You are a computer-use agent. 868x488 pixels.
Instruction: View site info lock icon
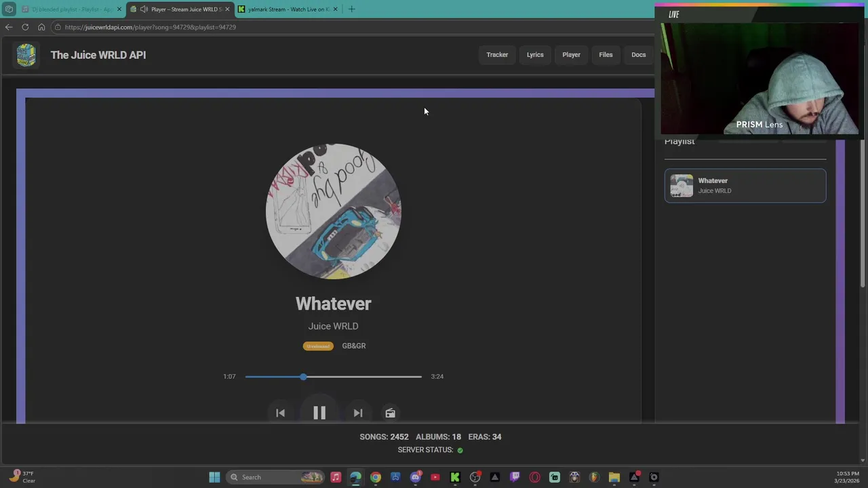(58, 27)
